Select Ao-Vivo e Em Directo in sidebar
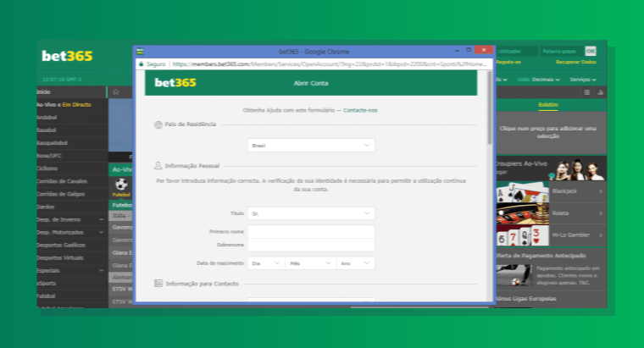Screen dimensions: 644x348 [x=72, y=105]
